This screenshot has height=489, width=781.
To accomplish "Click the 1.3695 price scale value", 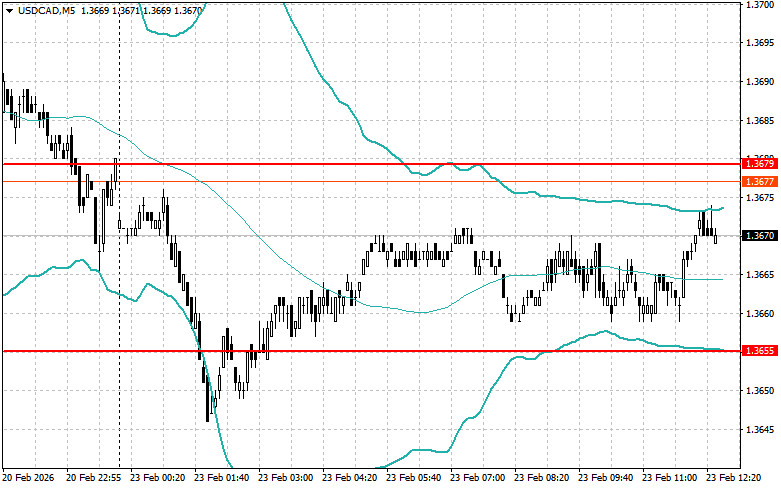I will 760,43.
